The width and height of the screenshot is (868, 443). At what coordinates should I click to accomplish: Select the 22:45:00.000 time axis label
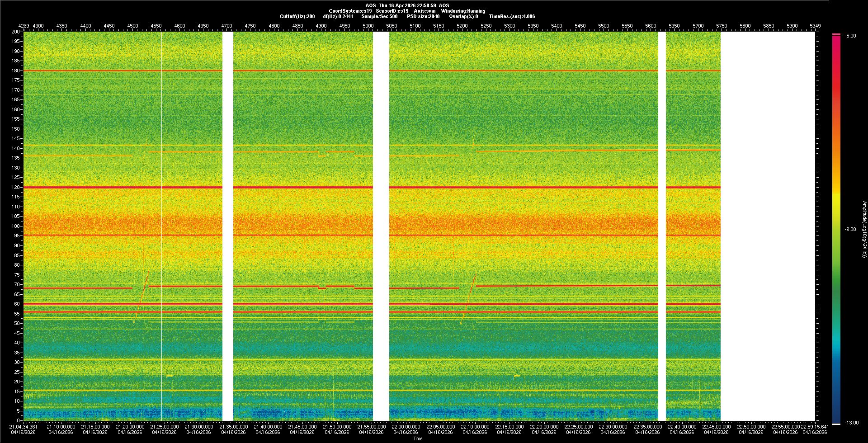click(x=717, y=427)
